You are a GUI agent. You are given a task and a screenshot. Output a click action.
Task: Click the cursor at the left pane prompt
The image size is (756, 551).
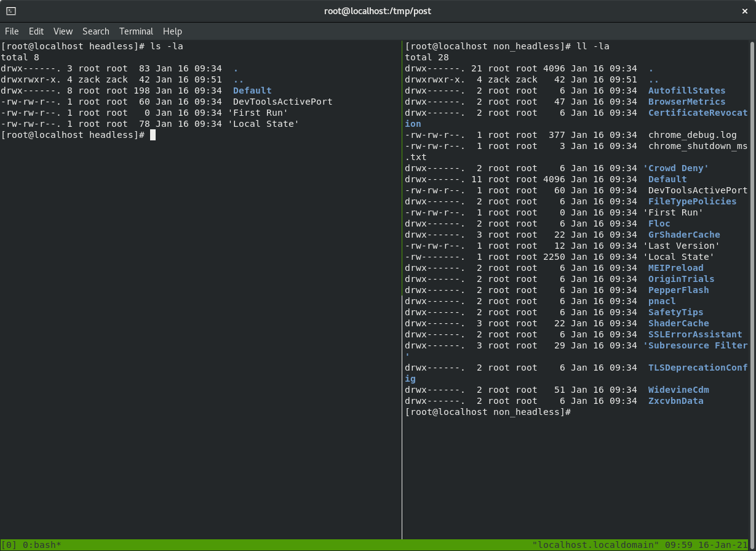pos(153,135)
